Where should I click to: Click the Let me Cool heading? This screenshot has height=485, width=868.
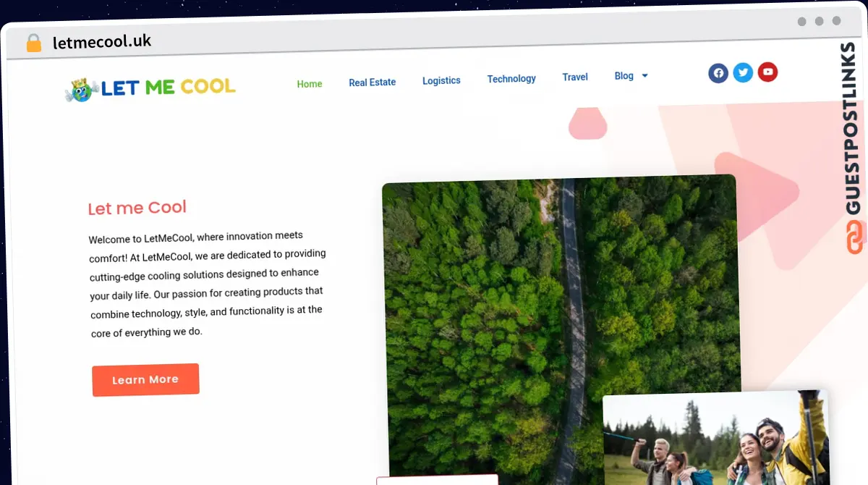pyautogui.click(x=137, y=208)
